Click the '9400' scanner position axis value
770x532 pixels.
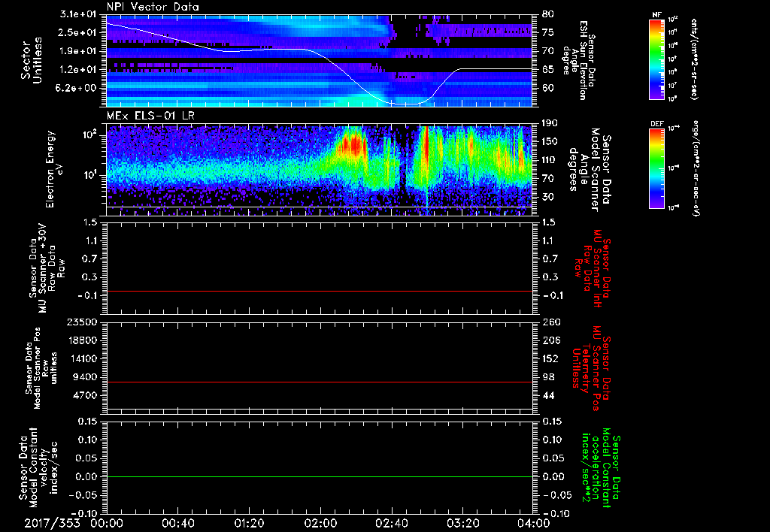[x=85, y=377]
